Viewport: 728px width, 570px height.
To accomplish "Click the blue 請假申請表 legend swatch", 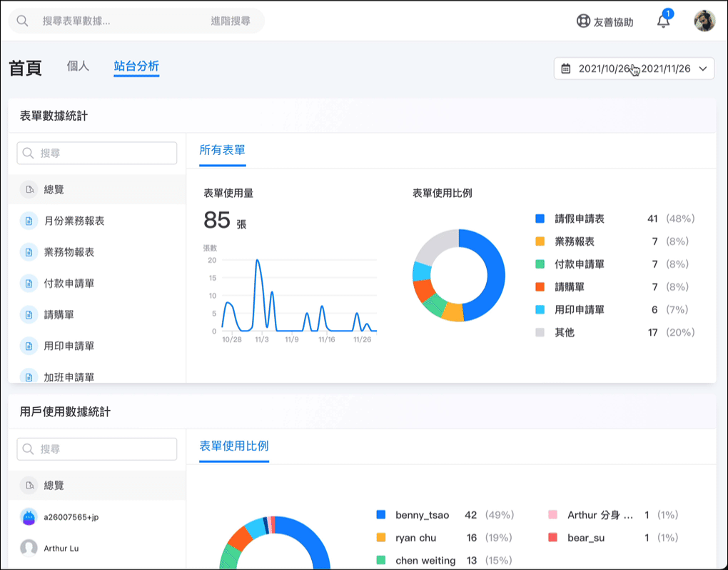I will 540,219.
